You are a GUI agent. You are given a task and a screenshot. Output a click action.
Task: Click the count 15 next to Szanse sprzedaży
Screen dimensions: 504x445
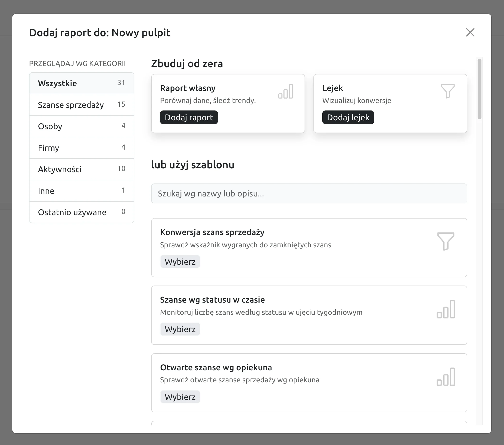(x=121, y=104)
